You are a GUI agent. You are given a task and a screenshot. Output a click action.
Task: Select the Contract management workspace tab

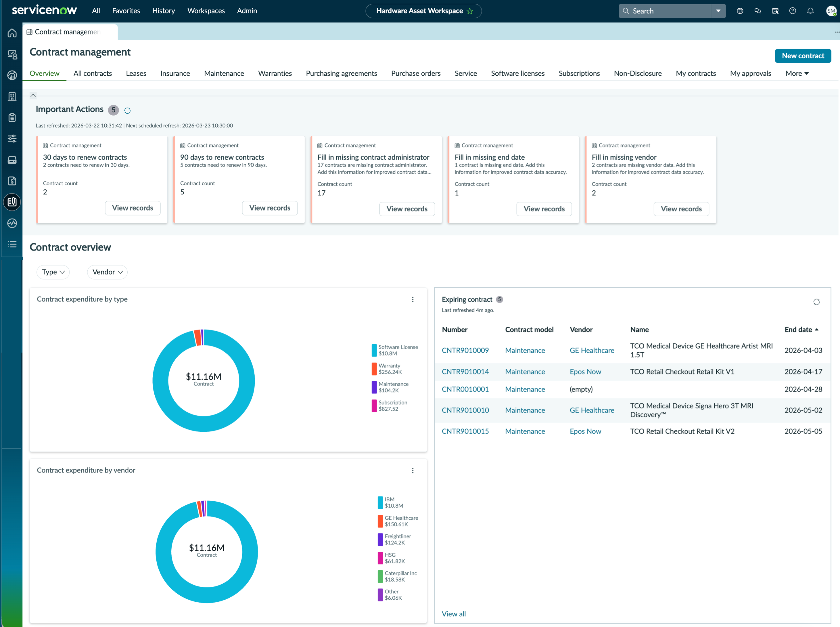(x=70, y=32)
